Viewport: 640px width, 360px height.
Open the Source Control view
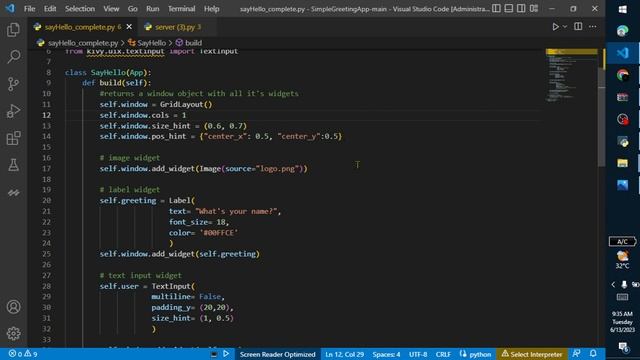pyautogui.click(x=13, y=84)
